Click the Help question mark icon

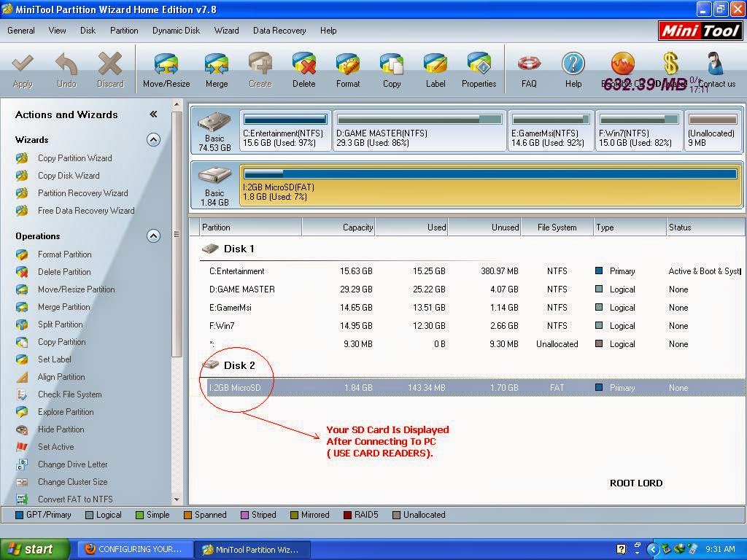[573, 64]
